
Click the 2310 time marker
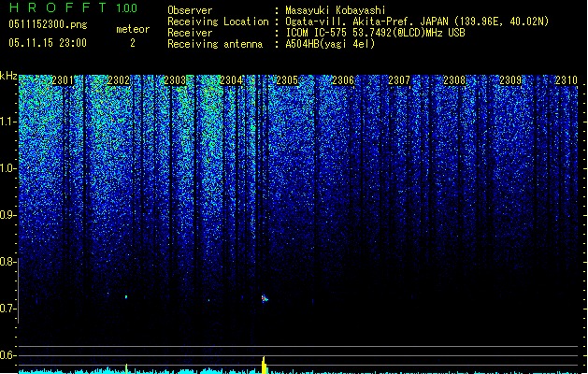click(566, 80)
